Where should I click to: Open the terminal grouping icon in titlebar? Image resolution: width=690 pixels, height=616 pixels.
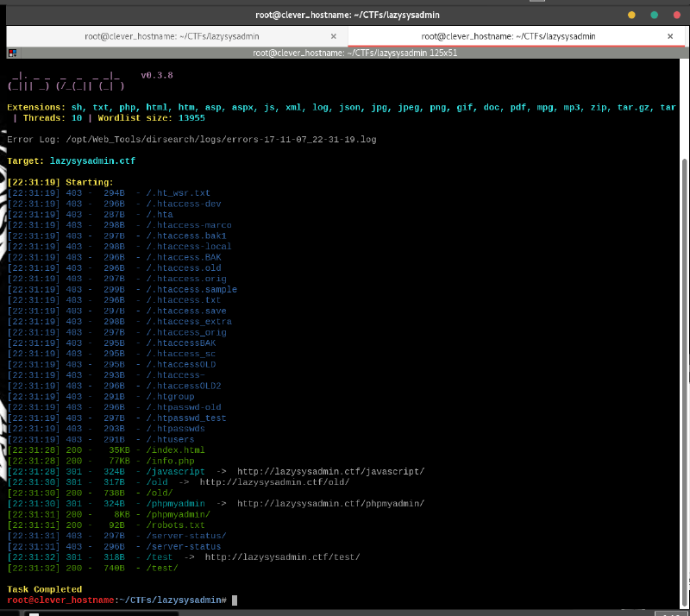[13, 53]
